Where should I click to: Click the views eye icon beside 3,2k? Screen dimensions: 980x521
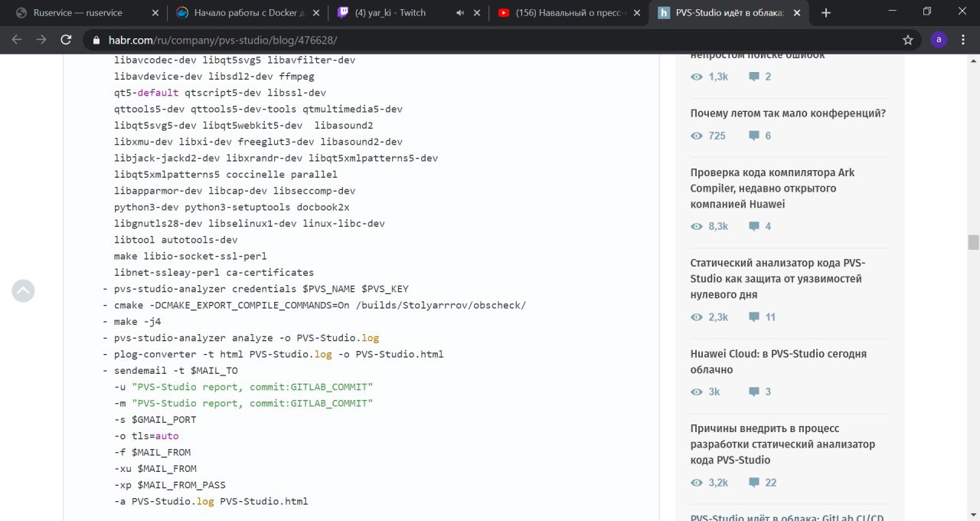coord(697,483)
